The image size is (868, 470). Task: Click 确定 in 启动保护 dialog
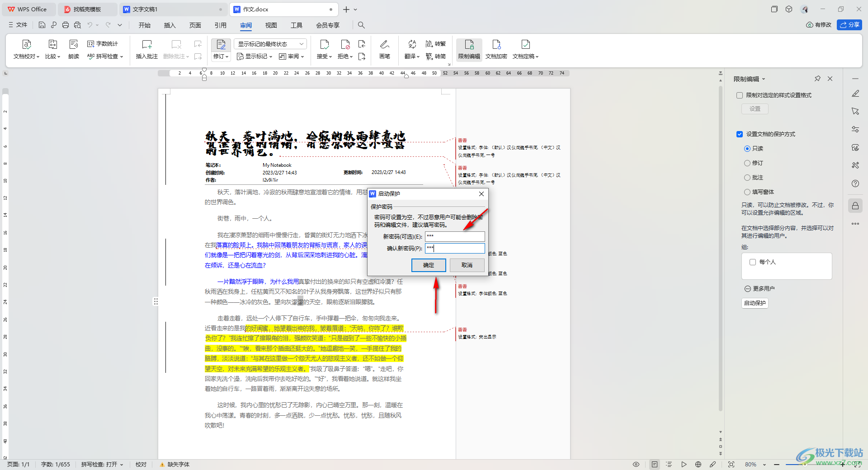pos(429,265)
